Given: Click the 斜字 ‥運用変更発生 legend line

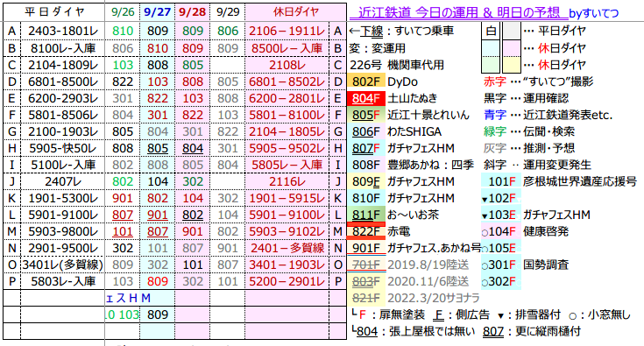Looking at the screenshot, I should (x=538, y=165).
